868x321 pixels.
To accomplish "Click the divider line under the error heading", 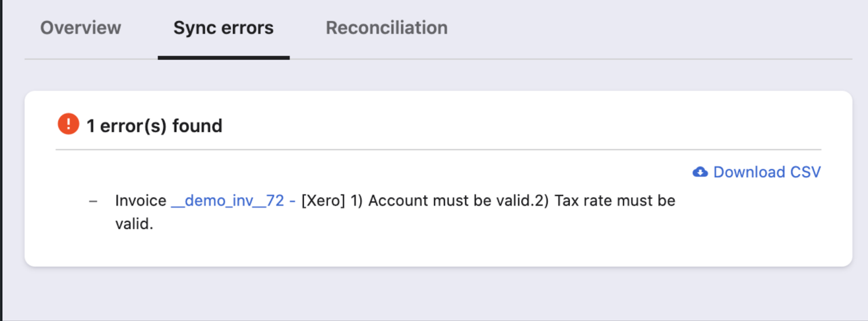I will pyautogui.click(x=438, y=150).
